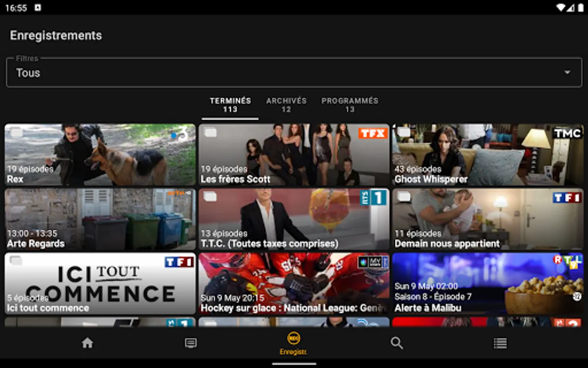Click the '43 épisodes' label
The width and height of the screenshot is (588, 368).
coord(418,169)
